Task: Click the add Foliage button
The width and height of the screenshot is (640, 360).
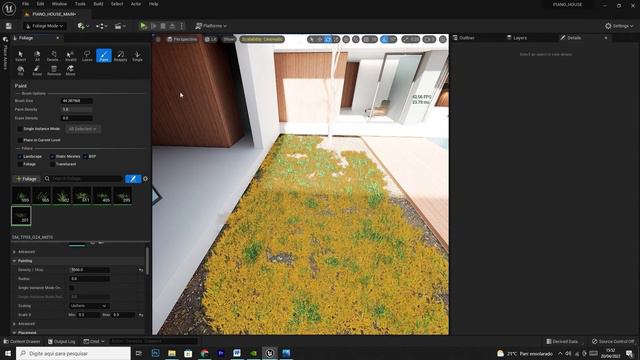Action: coord(26,179)
